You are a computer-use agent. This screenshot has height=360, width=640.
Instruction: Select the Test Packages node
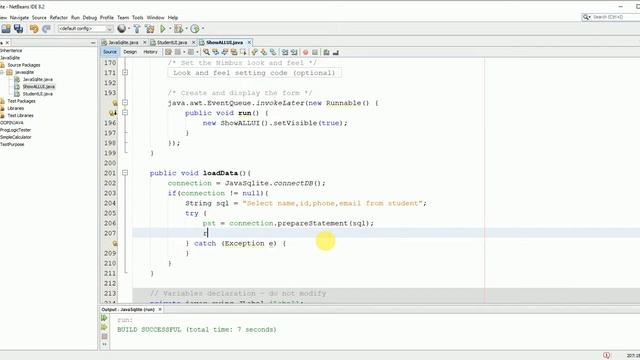21,101
